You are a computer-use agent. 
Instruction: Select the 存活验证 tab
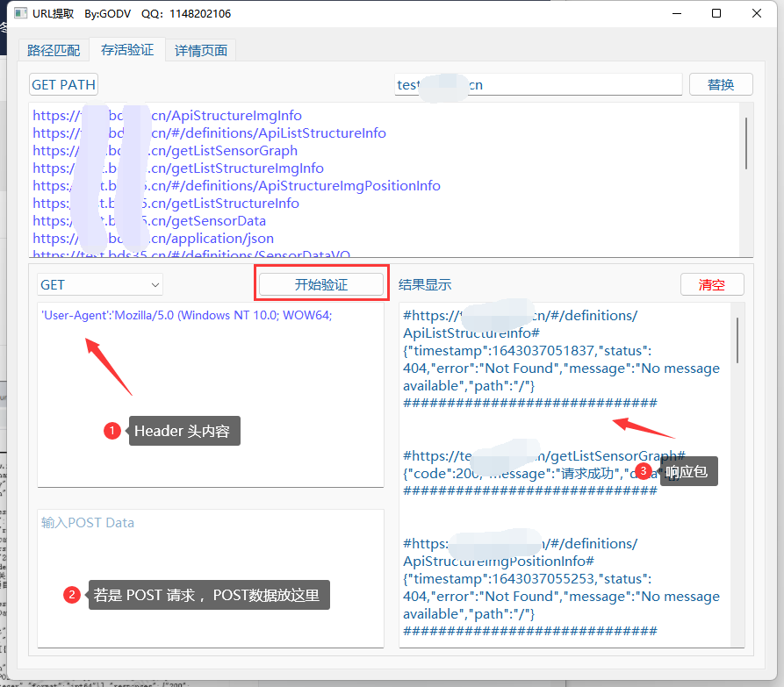pyautogui.click(x=127, y=49)
